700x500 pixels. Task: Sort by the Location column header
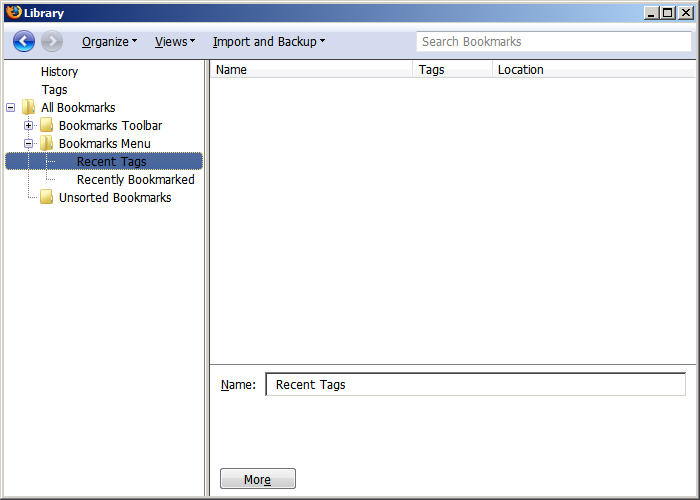[594, 70]
